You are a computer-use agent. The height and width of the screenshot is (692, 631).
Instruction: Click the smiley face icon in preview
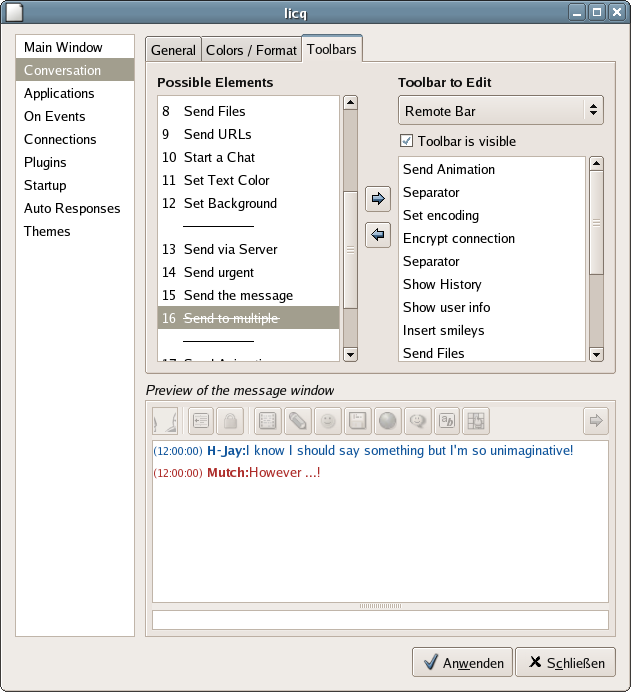(x=327, y=421)
